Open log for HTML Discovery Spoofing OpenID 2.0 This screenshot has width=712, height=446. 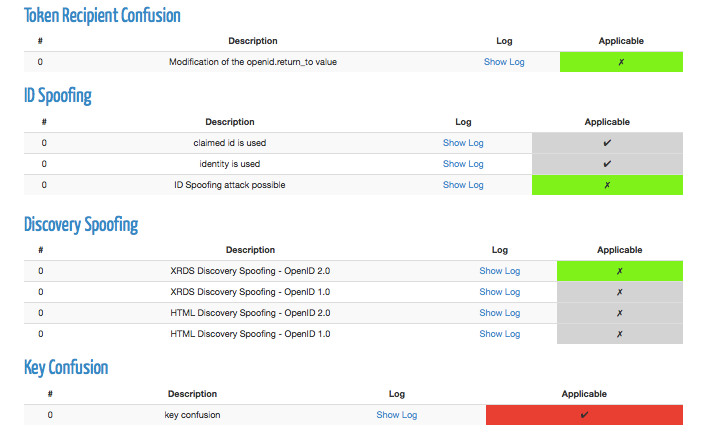click(499, 313)
